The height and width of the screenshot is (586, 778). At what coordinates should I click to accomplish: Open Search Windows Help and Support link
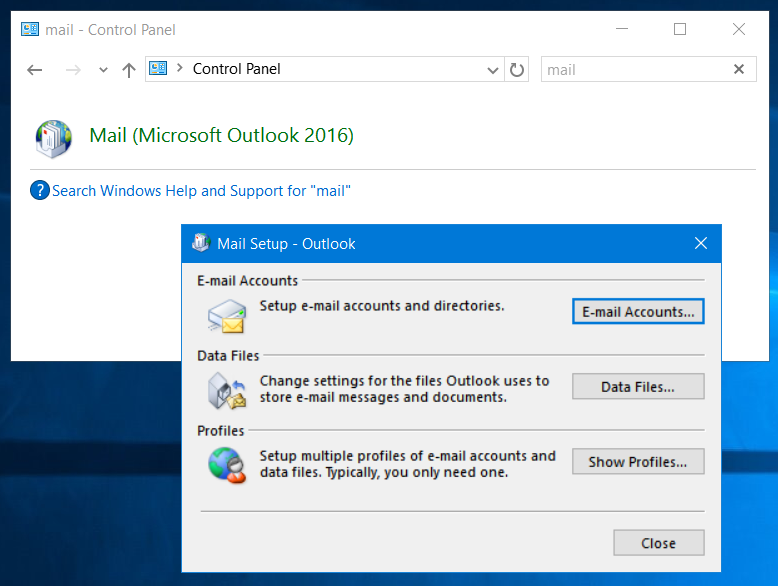click(x=201, y=190)
